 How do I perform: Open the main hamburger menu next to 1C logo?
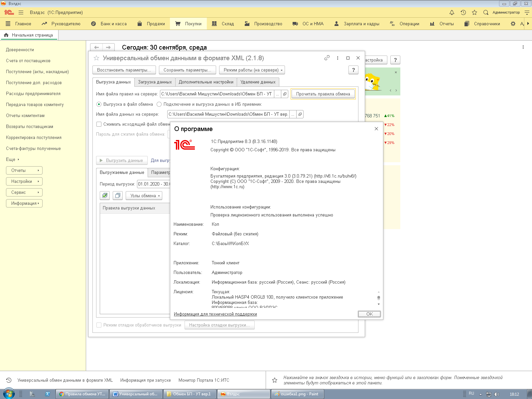point(21,12)
